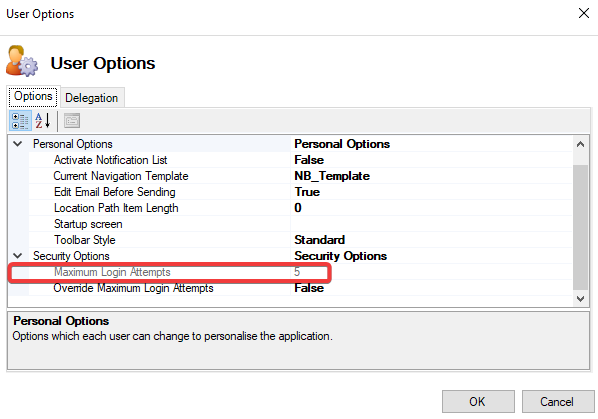Select the Options tab
The width and height of the screenshot is (598, 419).
(33, 96)
